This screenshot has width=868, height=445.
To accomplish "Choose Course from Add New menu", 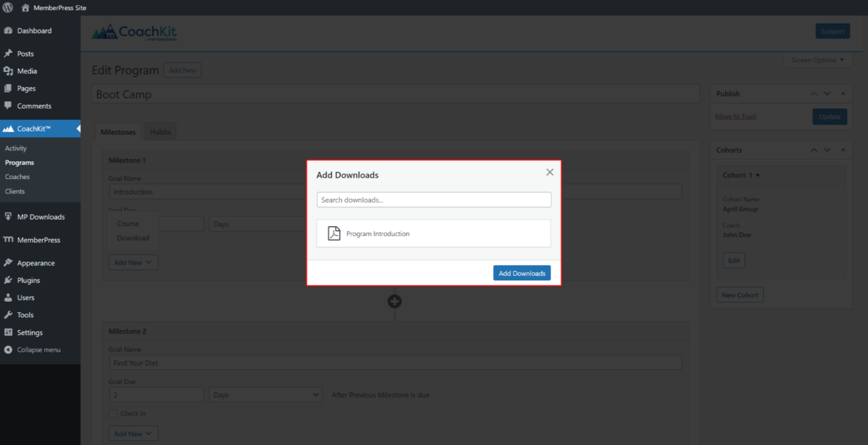I will click(x=128, y=224).
